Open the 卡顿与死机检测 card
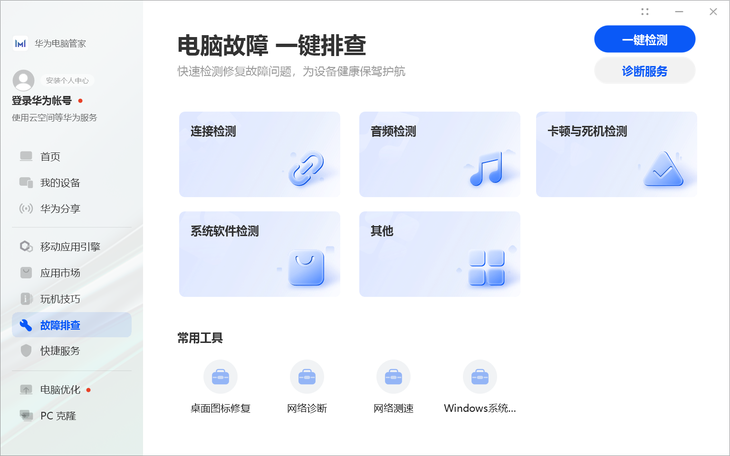The width and height of the screenshot is (730, 456). tap(616, 154)
